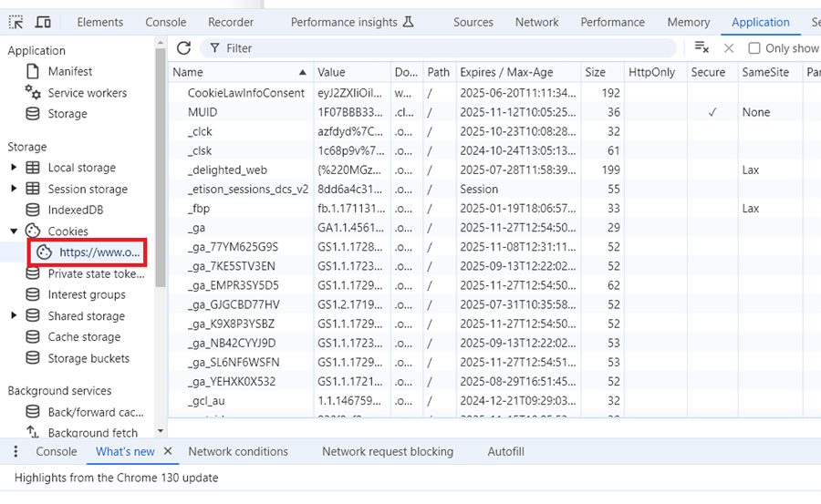Screen dimensions: 821x504
Task: Collapse the Cookies tree node
Action: [x=14, y=231]
